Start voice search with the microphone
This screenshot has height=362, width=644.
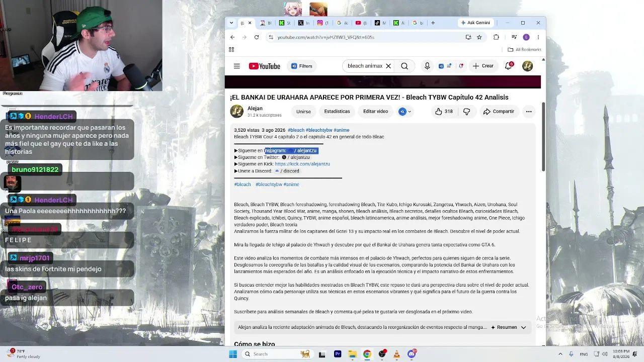point(427,66)
